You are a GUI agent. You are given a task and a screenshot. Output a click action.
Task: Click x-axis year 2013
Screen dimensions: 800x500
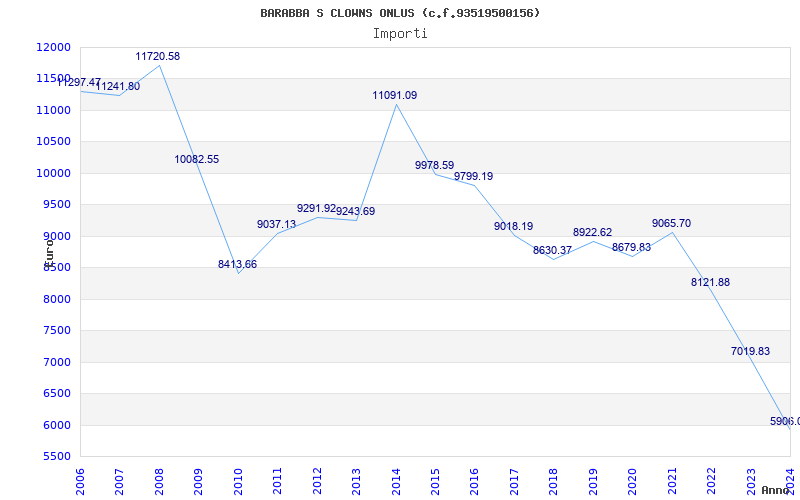[356, 481]
